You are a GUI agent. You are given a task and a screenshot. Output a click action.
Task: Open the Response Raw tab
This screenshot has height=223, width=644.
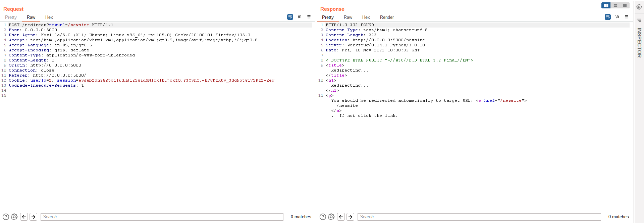pyautogui.click(x=348, y=17)
